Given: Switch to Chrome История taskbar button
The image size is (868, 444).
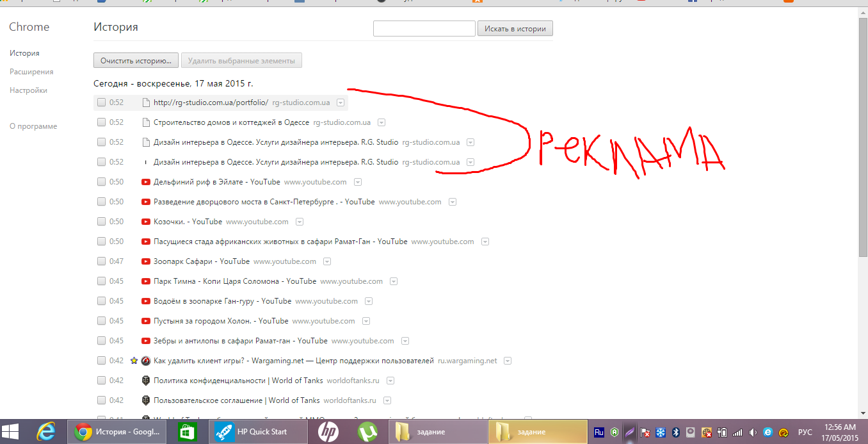Looking at the screenshot, I should point(117,432).
